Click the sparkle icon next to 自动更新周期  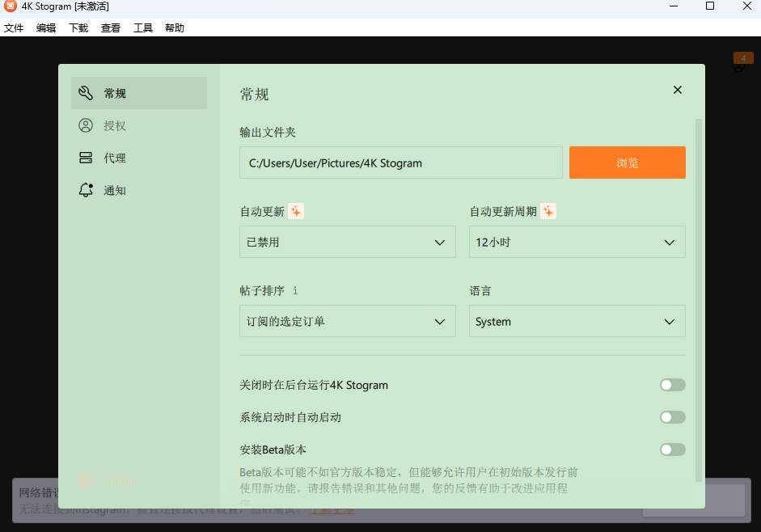pos(548,211)
